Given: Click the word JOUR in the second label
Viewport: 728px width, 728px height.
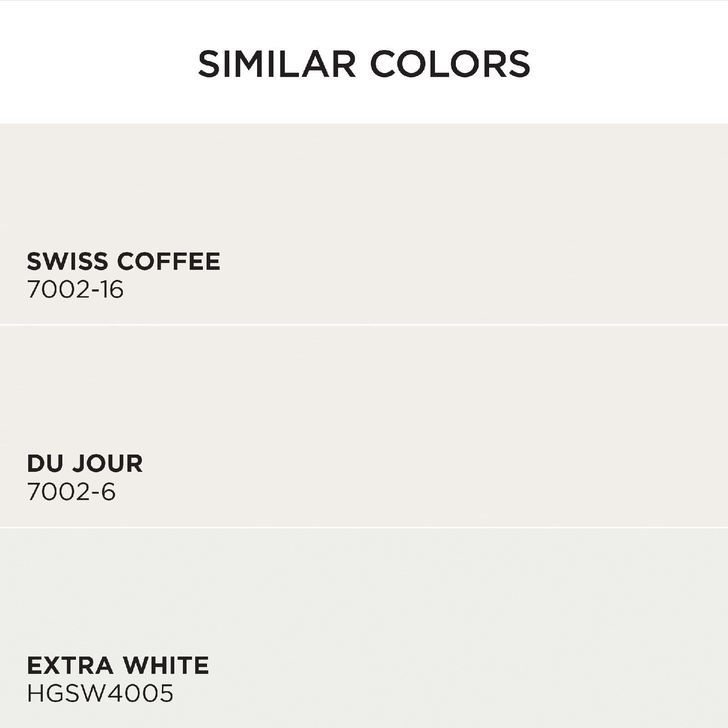Looking at the screenshot, I should click(107, 464).
